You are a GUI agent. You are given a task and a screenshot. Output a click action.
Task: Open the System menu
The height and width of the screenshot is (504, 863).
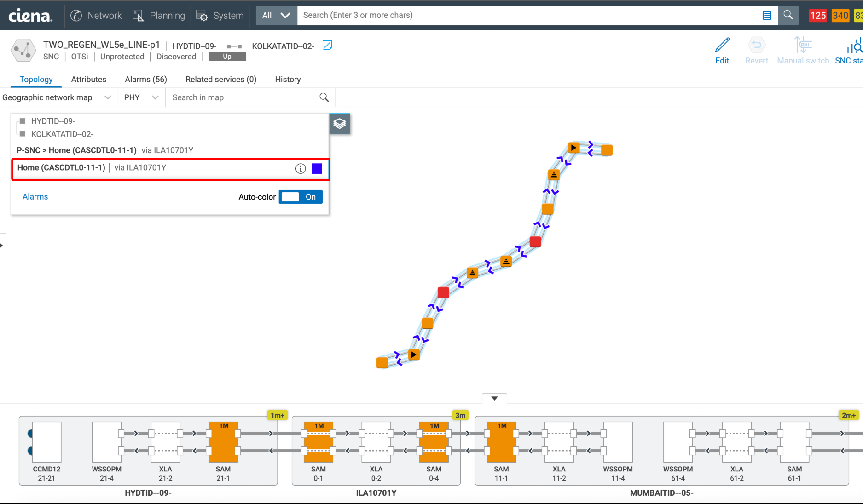(x=220, y=16)
